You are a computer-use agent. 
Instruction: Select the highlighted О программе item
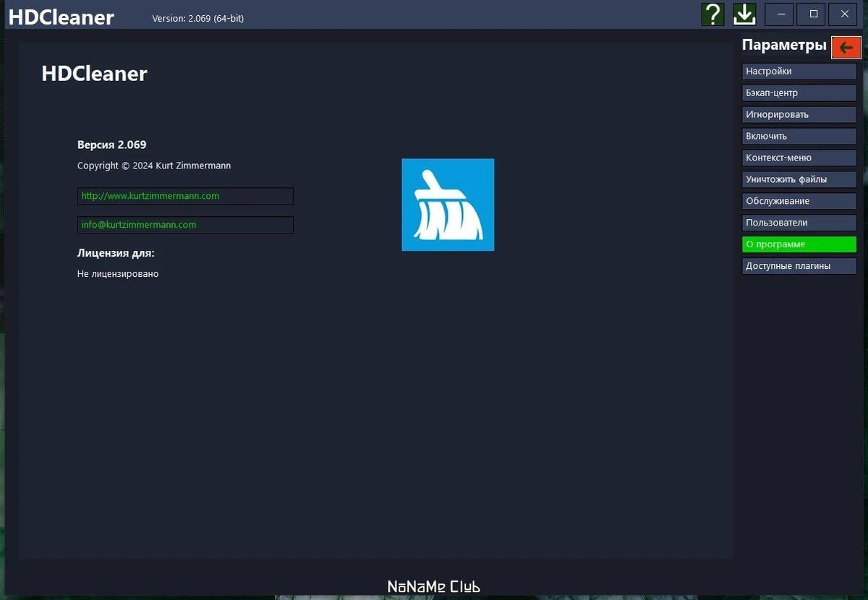click(x=799, y=244)
